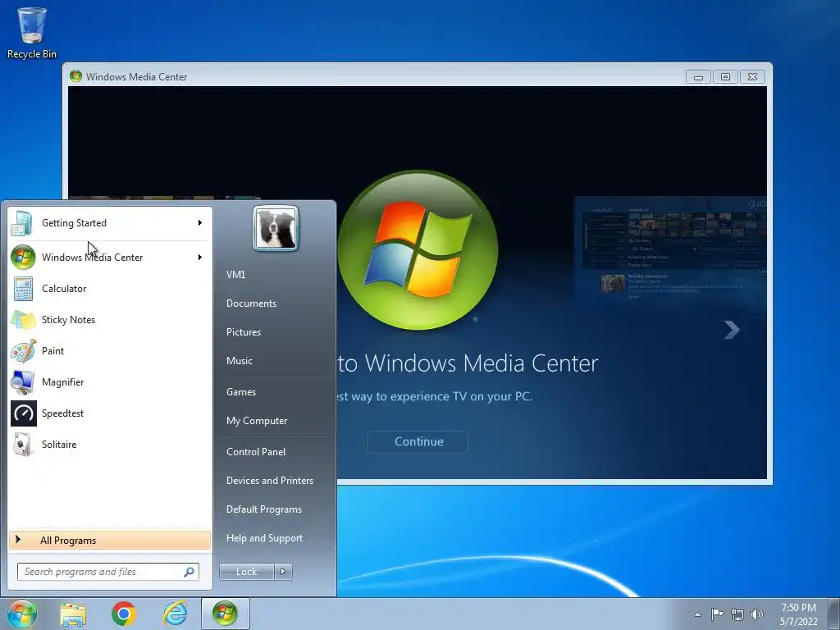Image resolution: width=840 pixels, height=630 pixels.
Task: Close the Windows Media Center window
Action: pos(752,77)
